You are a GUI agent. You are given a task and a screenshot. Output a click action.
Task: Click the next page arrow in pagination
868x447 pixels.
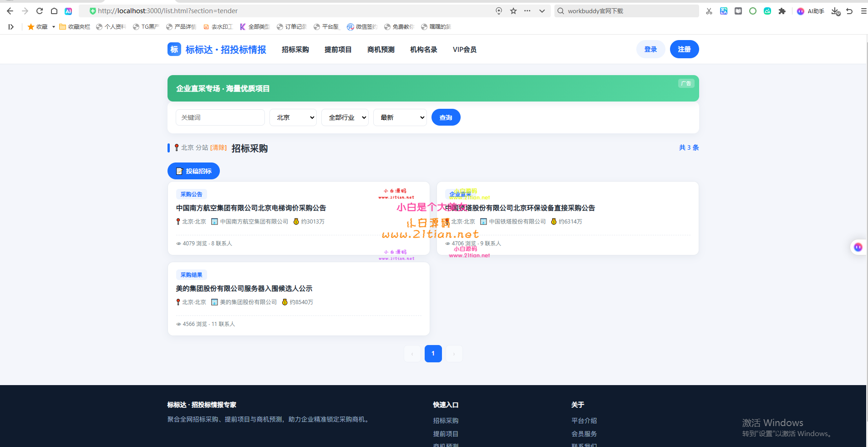454,354
